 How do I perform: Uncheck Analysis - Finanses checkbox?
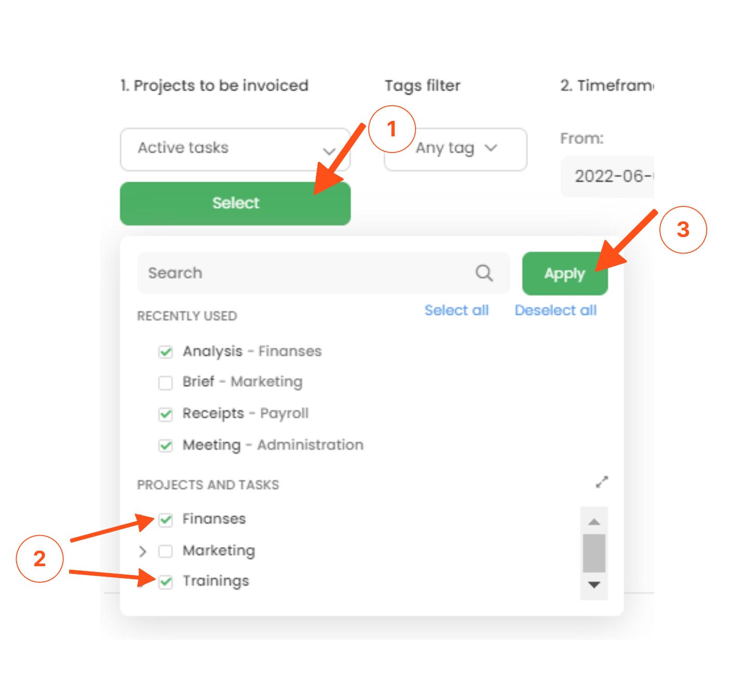point(165,352)
